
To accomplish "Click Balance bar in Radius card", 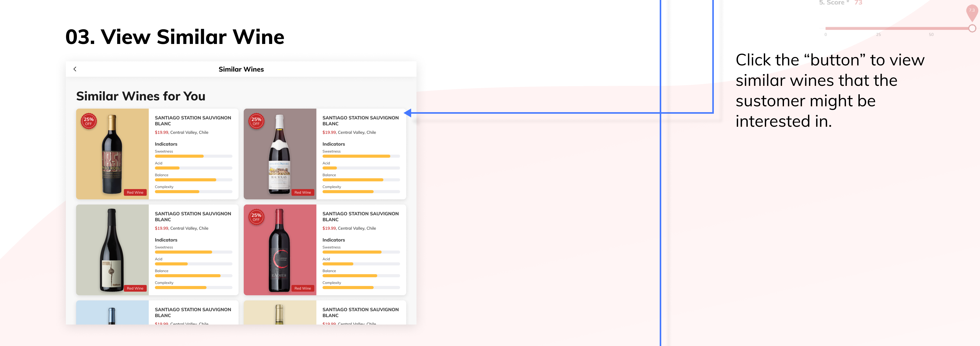I will [361, 276].
